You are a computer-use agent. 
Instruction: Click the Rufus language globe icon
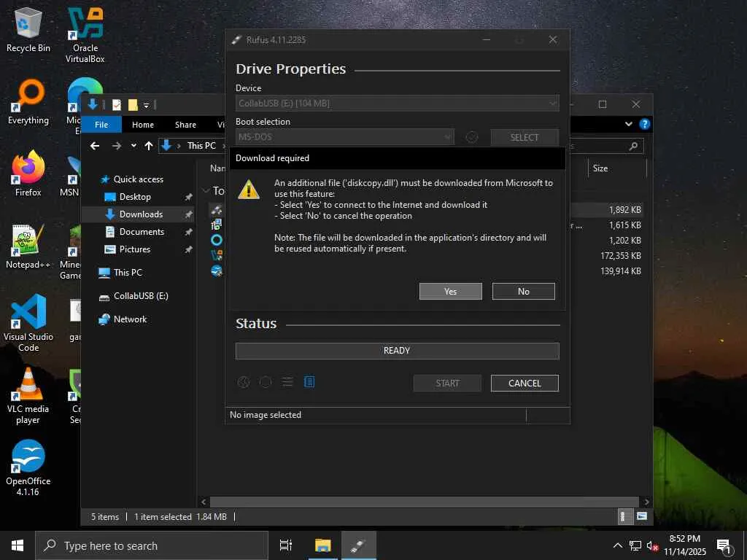pyautogui.click(x=244, y=382)
